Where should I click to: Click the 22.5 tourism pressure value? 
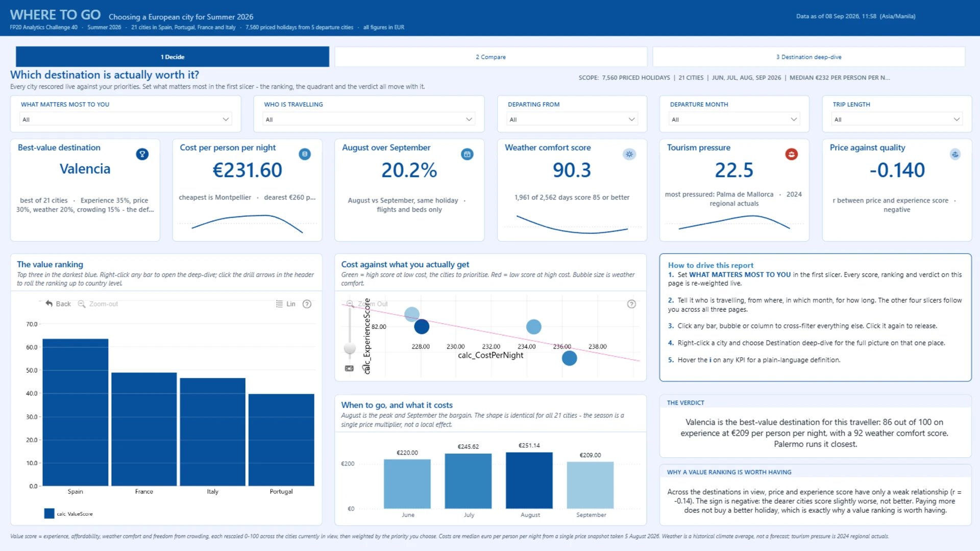(734, 170)
